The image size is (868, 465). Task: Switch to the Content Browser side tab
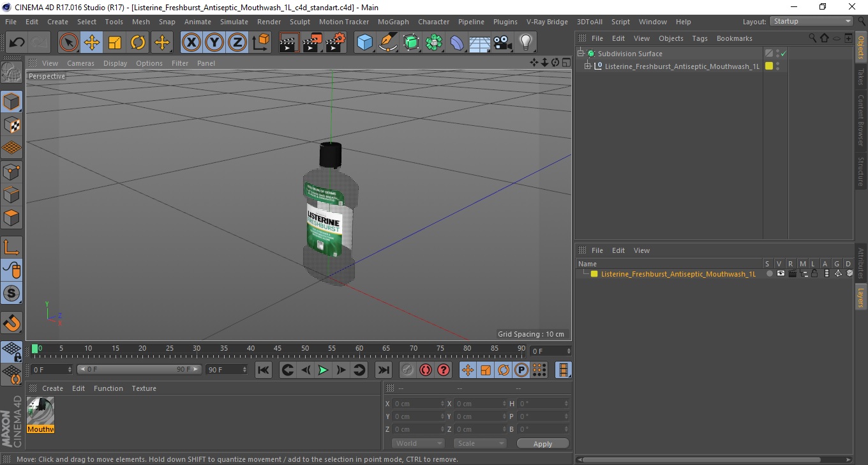coord(861,121)
